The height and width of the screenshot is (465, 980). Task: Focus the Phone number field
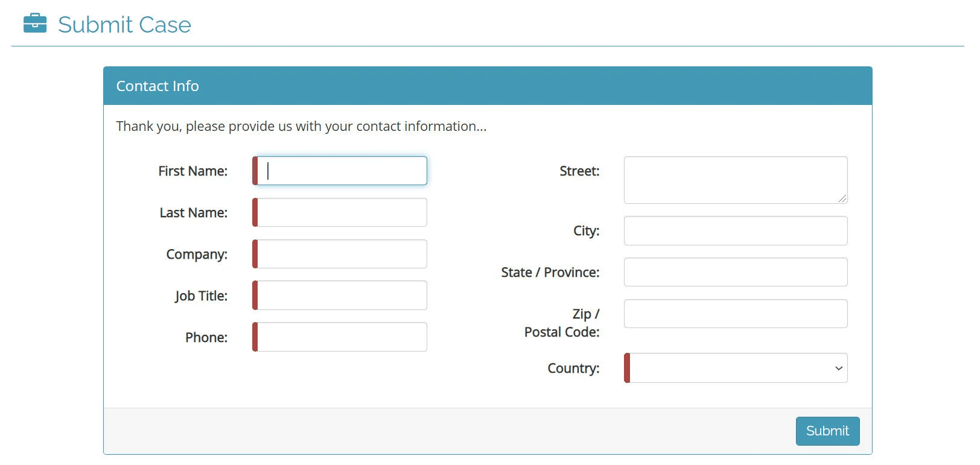(x=342, y=337)
